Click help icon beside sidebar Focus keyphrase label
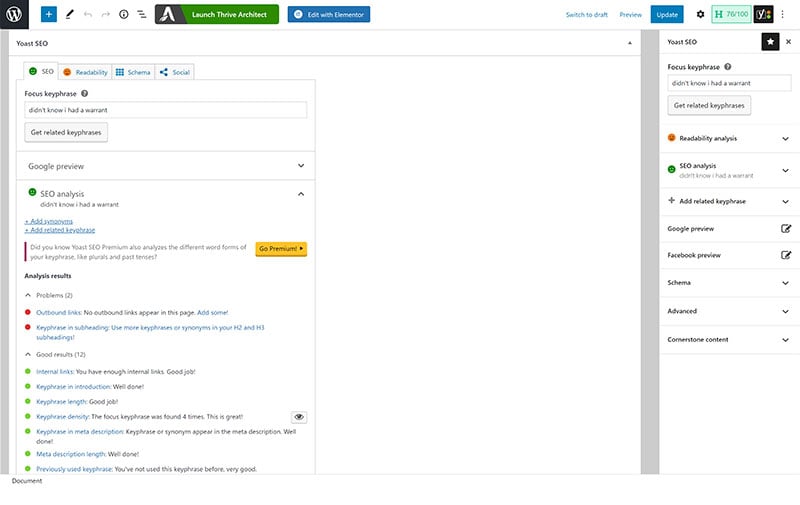This screenshot has width=800, height=505. tap(728, 66)
